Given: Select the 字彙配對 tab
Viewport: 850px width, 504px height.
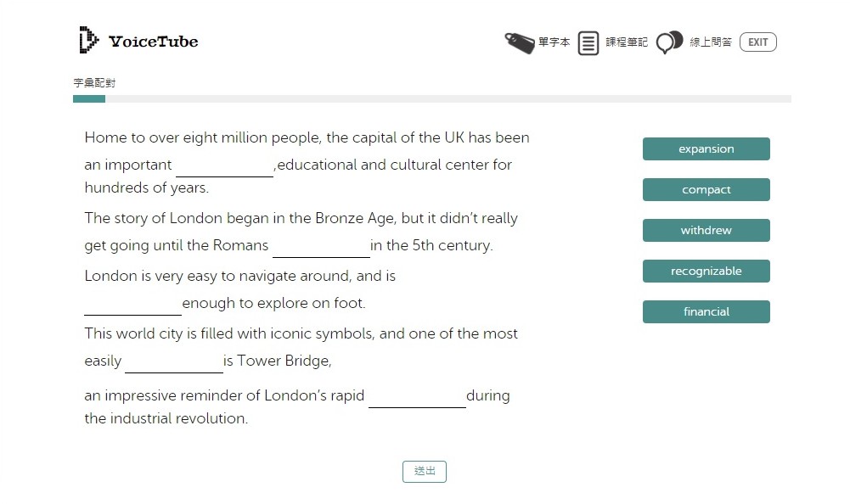Looking at the screenshot, I should pyautogui.click(x=94, y=83).
